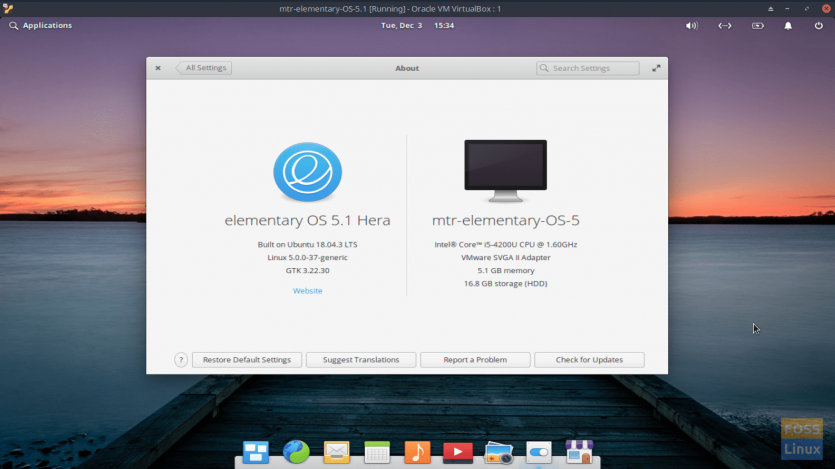Viewport: 835px width, 469px height.
Task: Click the Intel Core i5-4200U CPU text
Action: coord(505,244)
